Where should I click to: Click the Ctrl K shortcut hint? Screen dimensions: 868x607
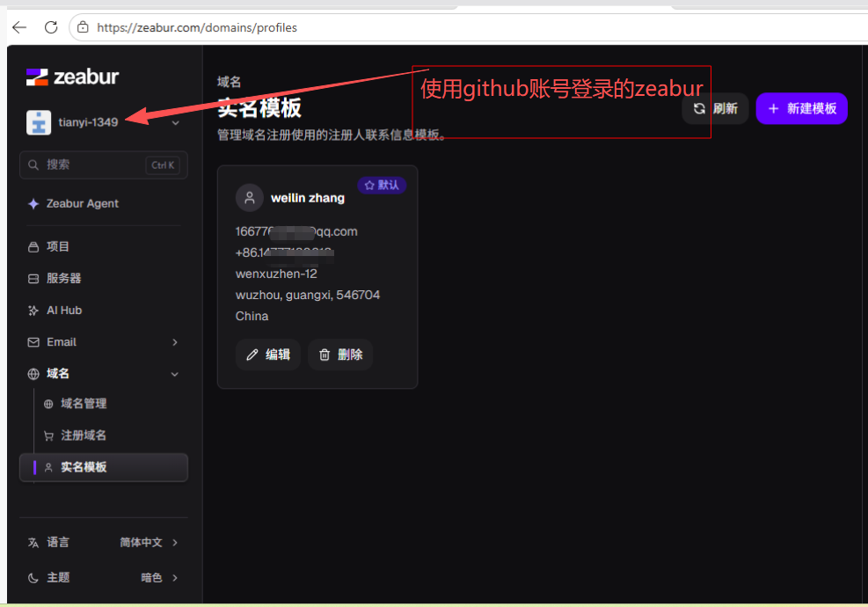(163, 165)
